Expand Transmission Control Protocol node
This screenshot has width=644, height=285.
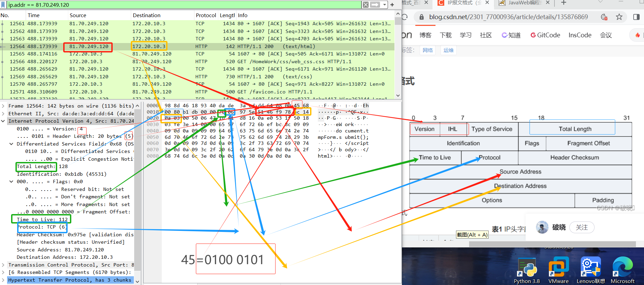tap(3, 265)
